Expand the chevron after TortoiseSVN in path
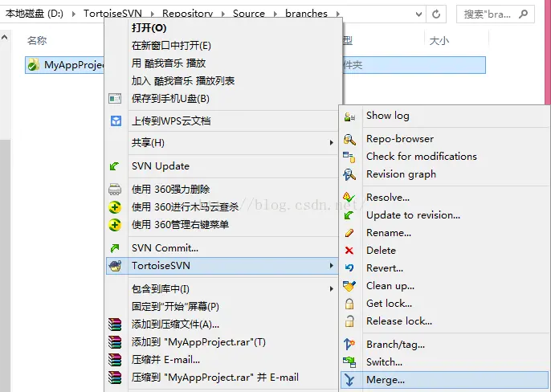The image size is (551, 392). tap(152, 14)
